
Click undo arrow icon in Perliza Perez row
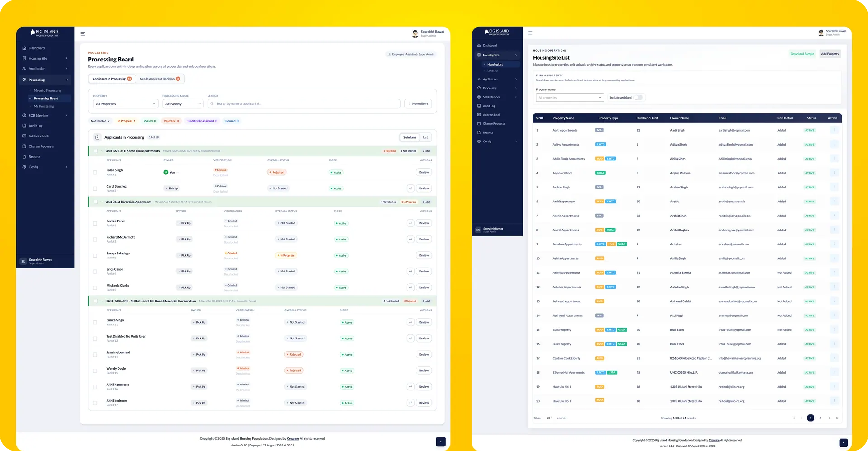[x=410, y=223]
